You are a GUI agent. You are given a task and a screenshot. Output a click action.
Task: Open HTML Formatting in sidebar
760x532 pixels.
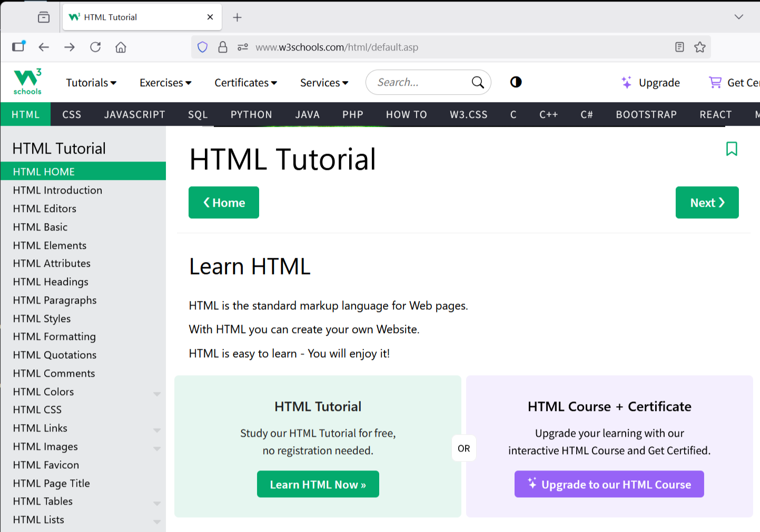(83, 336)
